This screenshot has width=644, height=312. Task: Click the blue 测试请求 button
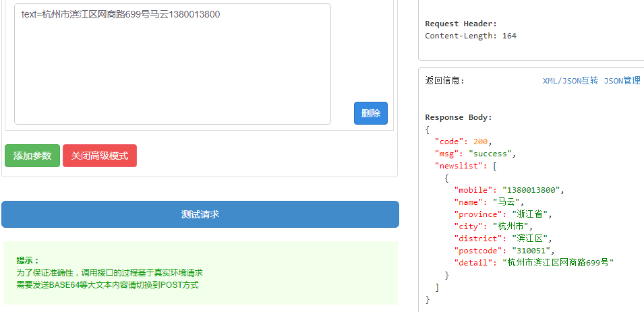200,214
